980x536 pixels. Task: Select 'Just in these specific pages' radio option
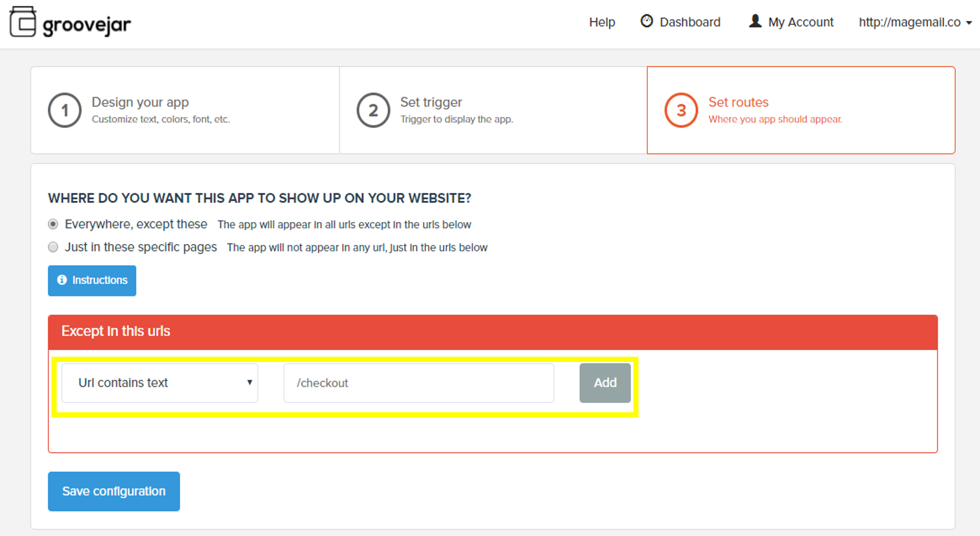[53, 247]
